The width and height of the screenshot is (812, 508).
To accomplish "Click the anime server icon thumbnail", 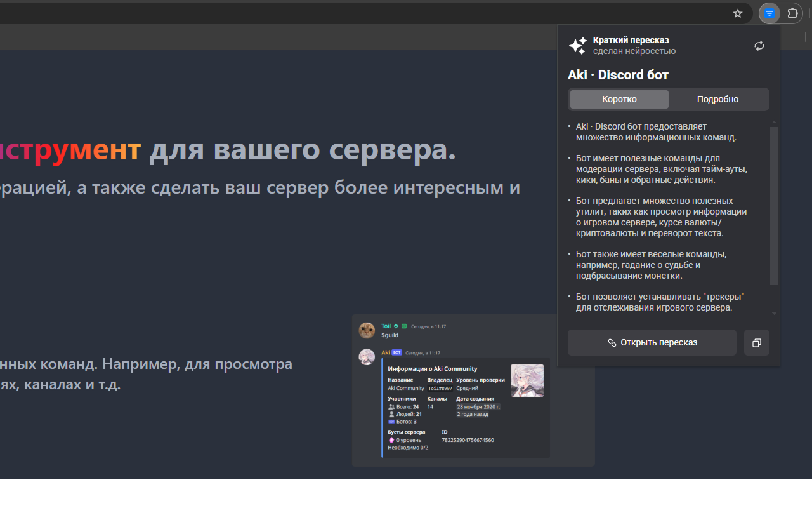I will point(527,380).
